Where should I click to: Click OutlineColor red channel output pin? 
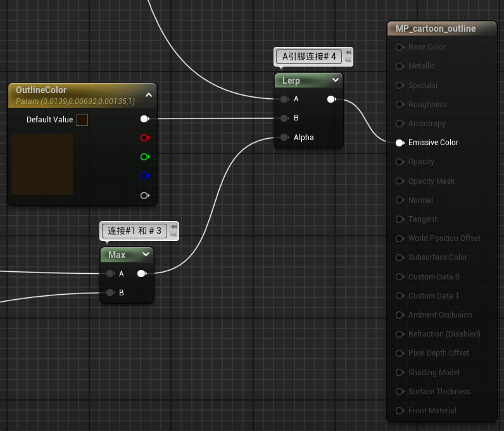(144, 138)
